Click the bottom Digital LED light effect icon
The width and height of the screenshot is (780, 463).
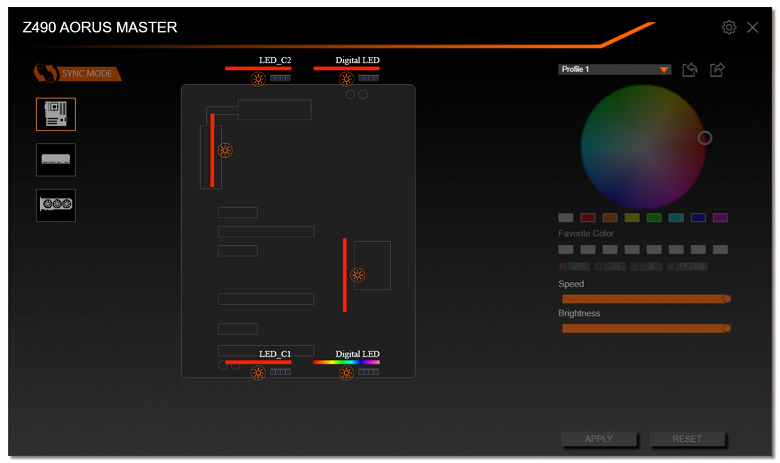[x=346, y=372]
